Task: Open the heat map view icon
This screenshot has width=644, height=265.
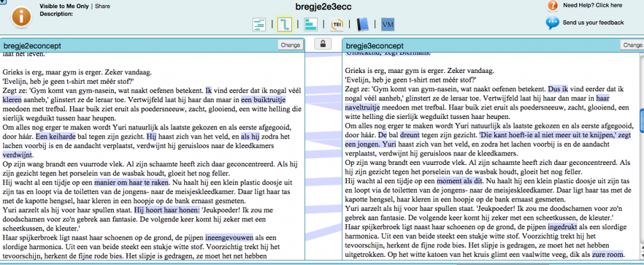Action: coord(260,25)
